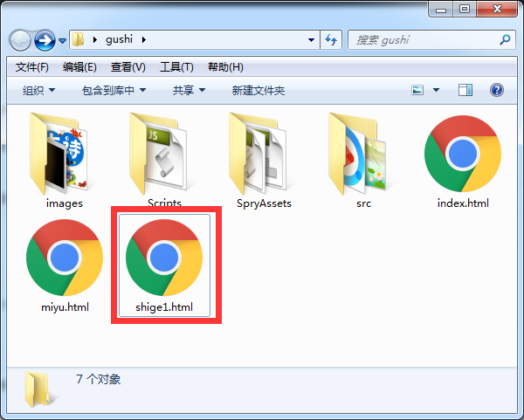Viewport: 524px width, 420px height.
Task: Open the 文件(F) menu
Action: pyautogui.click(x=32, y=67)
